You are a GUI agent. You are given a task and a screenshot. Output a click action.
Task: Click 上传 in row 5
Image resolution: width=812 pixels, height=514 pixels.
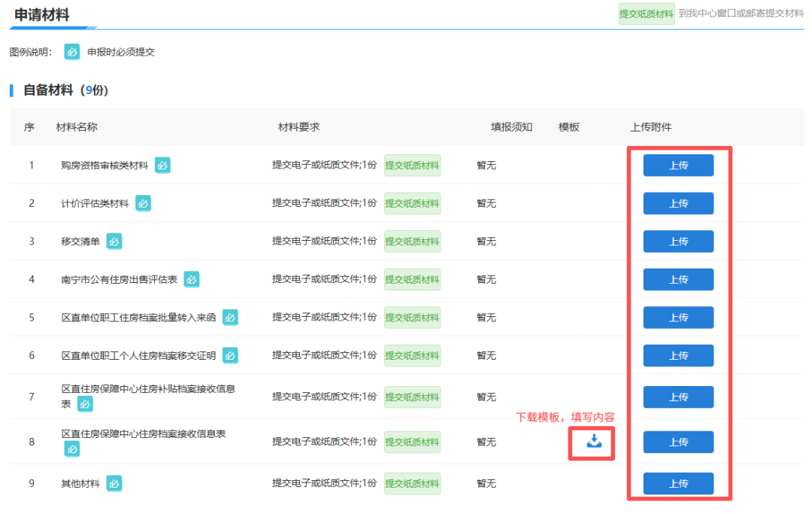[677, 318]
